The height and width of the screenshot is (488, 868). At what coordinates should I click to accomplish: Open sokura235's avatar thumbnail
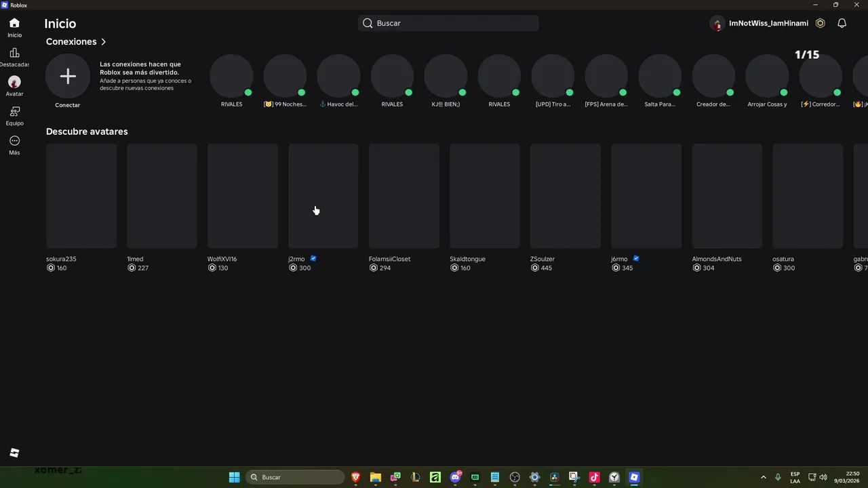click(x=81, y=196)
